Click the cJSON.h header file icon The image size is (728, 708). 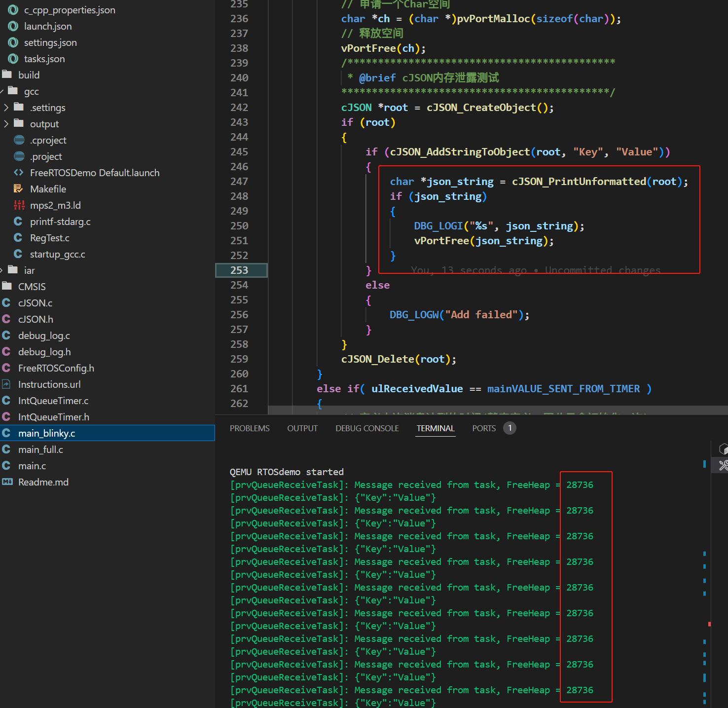[x=6, y=319]
